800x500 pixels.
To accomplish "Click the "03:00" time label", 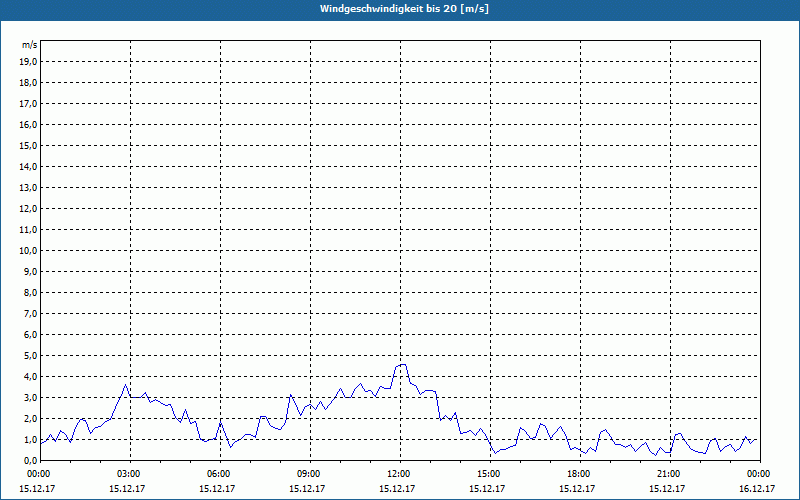I will point(130,474).
